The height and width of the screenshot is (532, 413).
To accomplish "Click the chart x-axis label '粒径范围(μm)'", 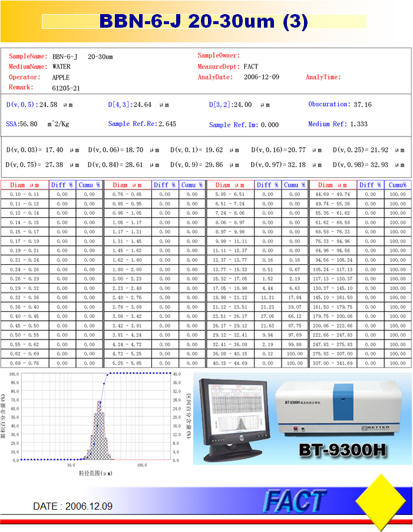I will point(95,473).
